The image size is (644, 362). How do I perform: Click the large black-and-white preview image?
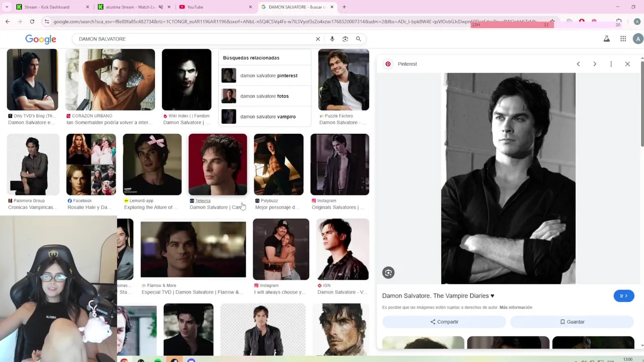tap(508, 178)
